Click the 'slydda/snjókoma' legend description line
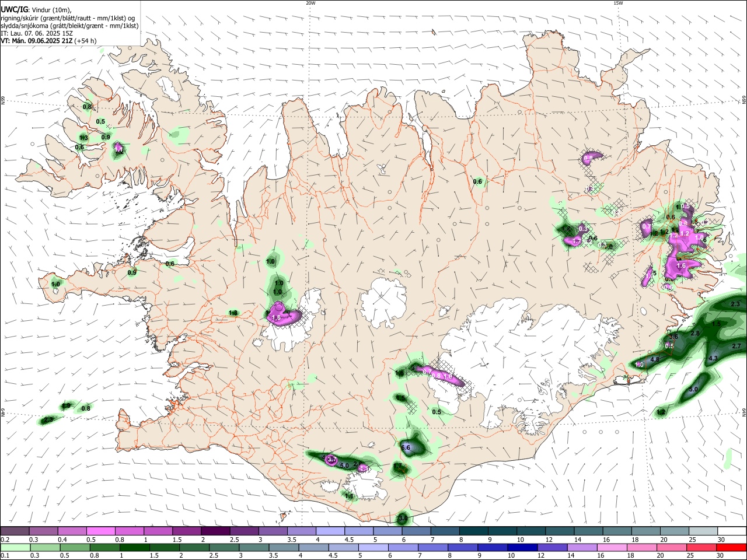 click(69, 26)
